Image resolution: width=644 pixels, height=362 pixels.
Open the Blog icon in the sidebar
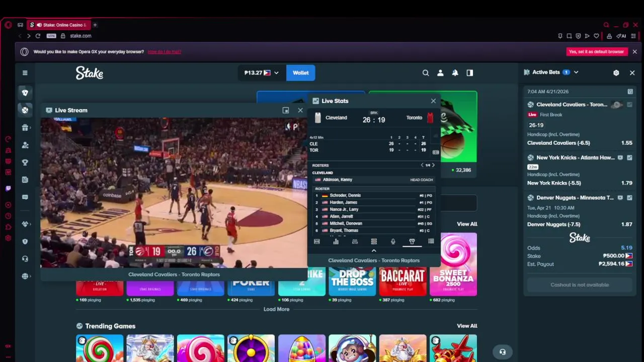pos(25,180)
